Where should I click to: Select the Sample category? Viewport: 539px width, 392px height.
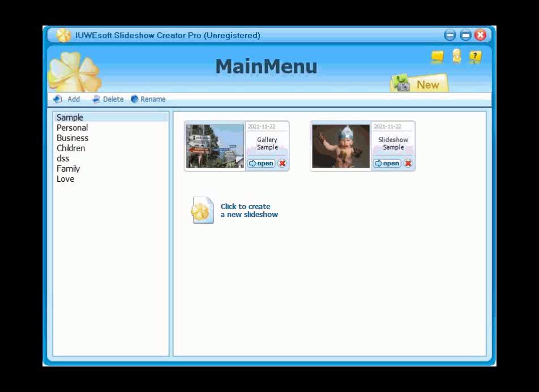pos(111,117)
